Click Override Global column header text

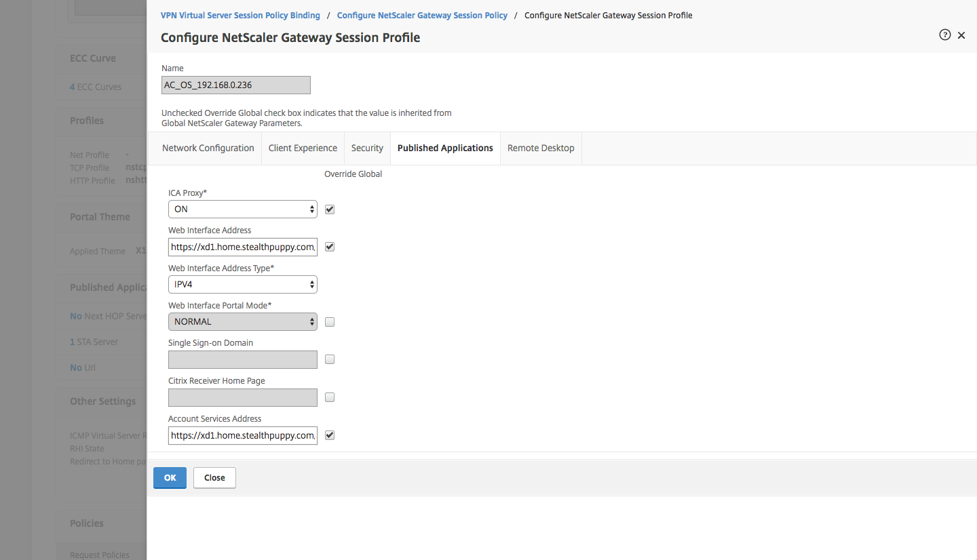(x=353, y=174)
